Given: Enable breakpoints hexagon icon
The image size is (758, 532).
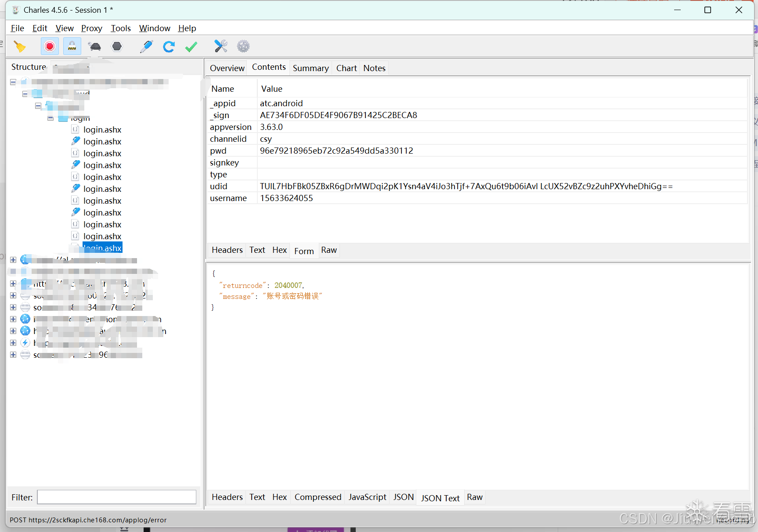Looking at the screenshot, I should tap(117, 47).
